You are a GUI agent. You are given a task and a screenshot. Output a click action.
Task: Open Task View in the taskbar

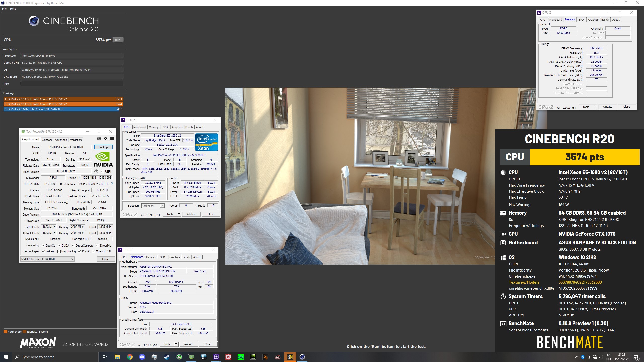pos(105,357)
